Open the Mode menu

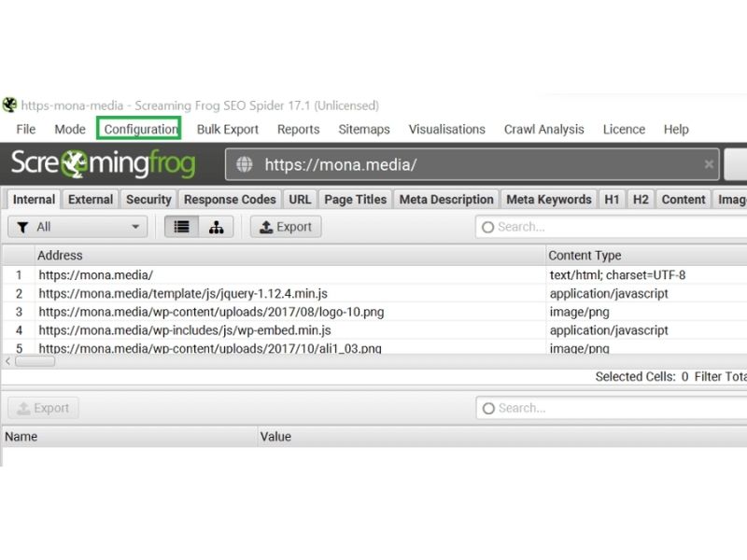[x=70, y=129]
